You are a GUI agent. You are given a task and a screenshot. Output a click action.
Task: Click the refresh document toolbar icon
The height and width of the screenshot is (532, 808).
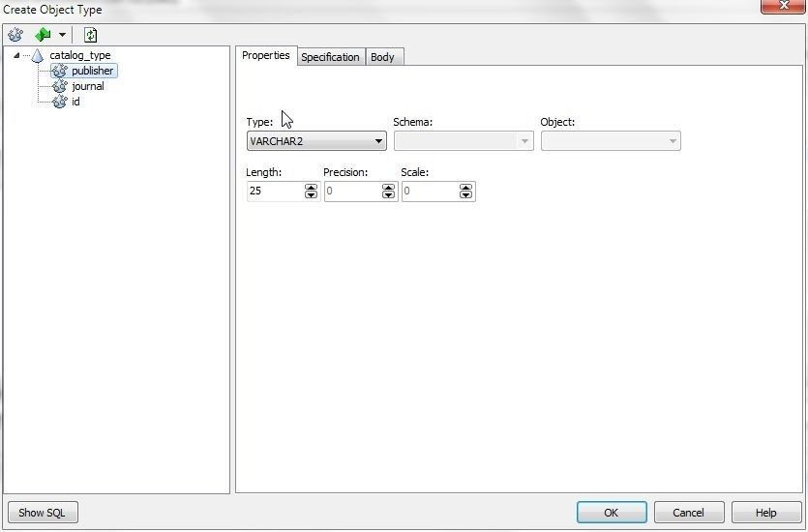click(x=90, y=35)
